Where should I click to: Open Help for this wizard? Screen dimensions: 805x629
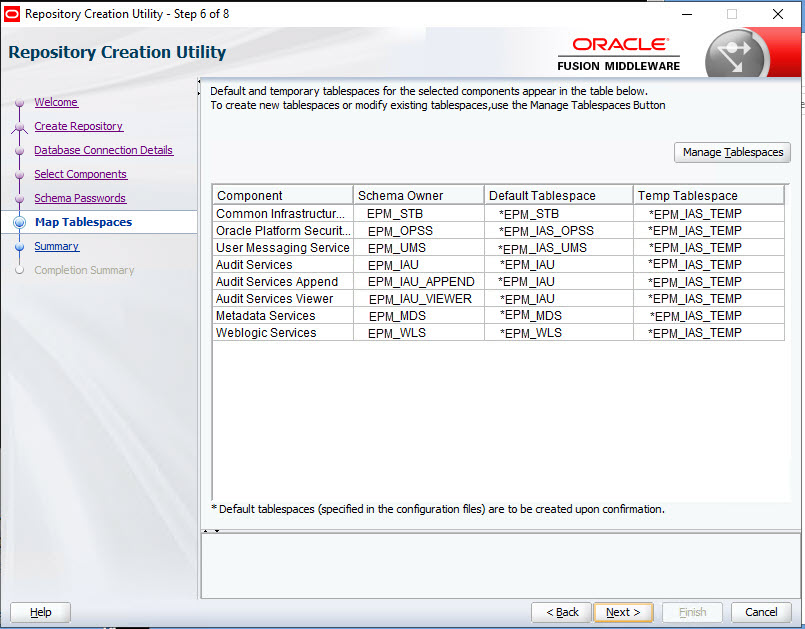pos(41,612)
